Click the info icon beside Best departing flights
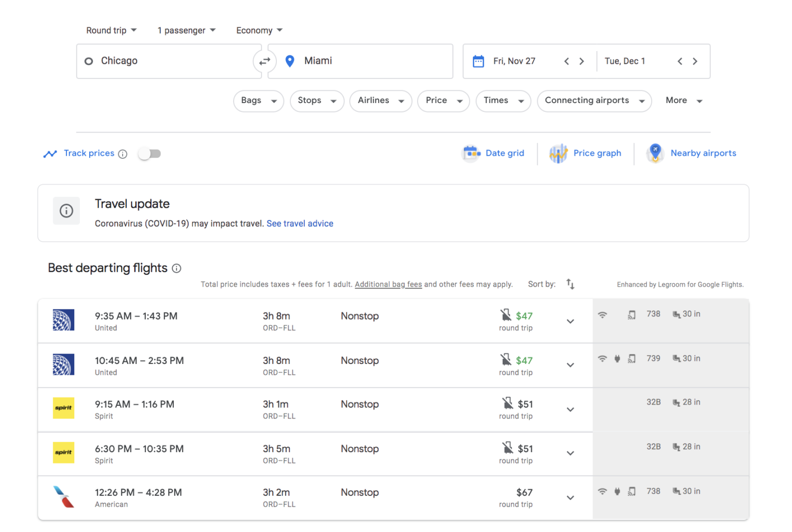The image size is (792, 532). pos(176,268)
